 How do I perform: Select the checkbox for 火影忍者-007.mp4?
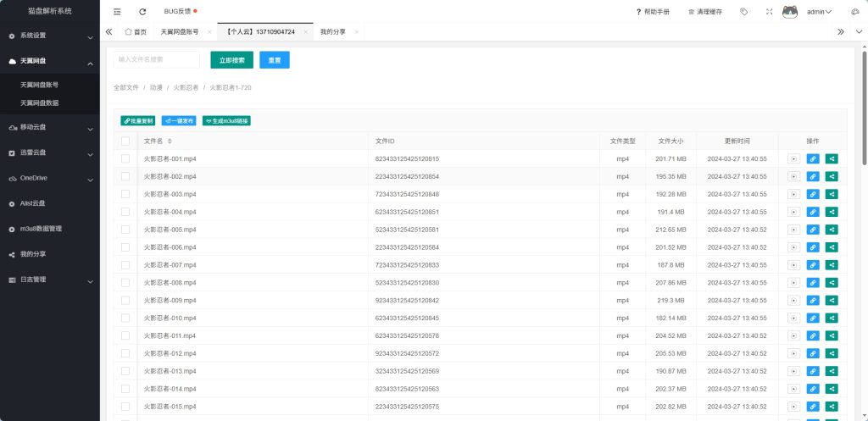[125, 265]
